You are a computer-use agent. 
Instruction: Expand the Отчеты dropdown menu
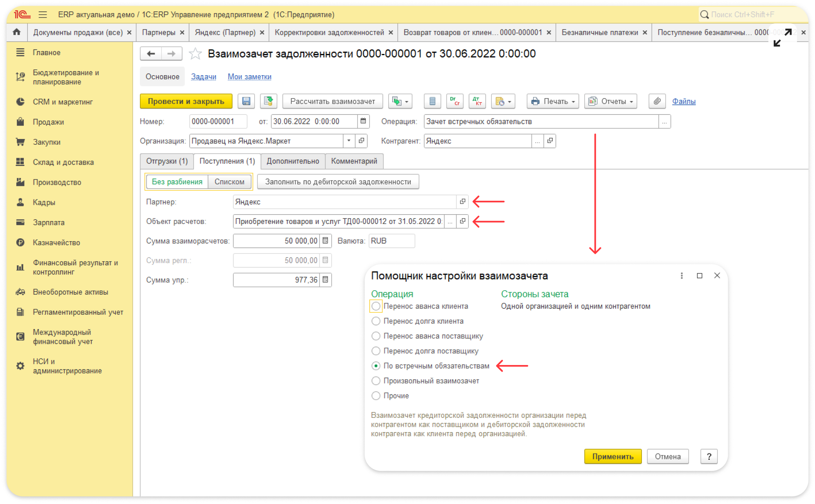[611, 101]
